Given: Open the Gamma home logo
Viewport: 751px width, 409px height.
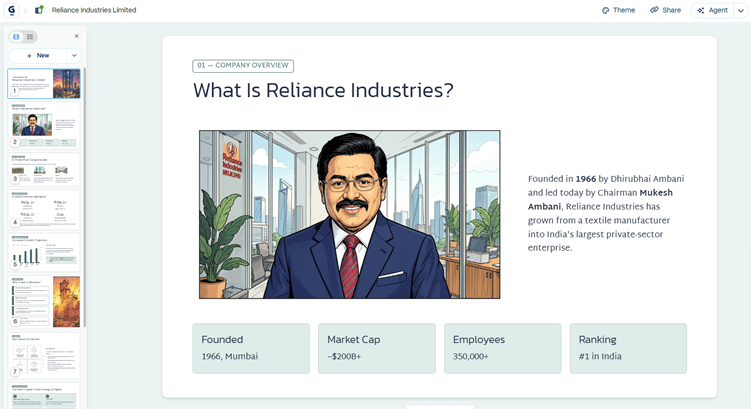Looking at the screenshot, I should click(x=11, y=10).
